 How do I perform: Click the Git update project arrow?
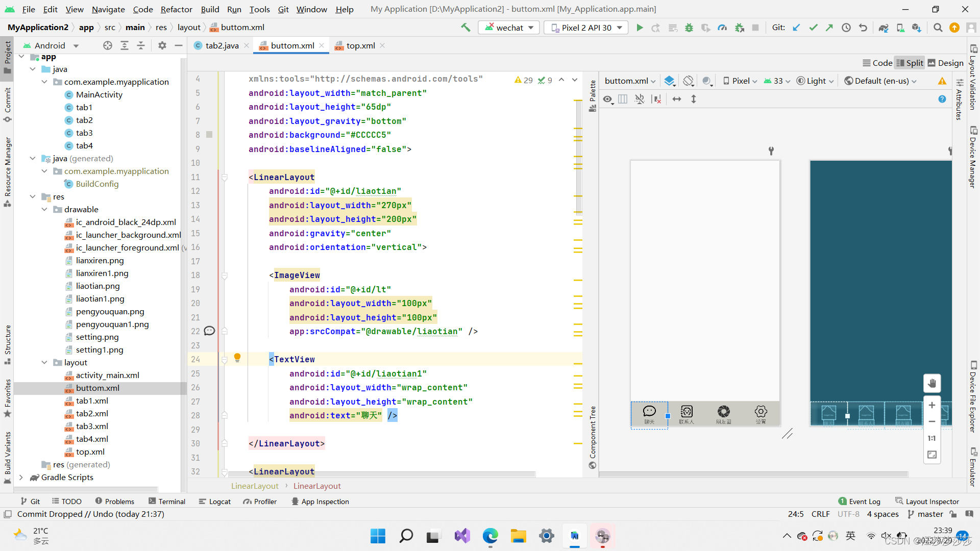[796, 28]
